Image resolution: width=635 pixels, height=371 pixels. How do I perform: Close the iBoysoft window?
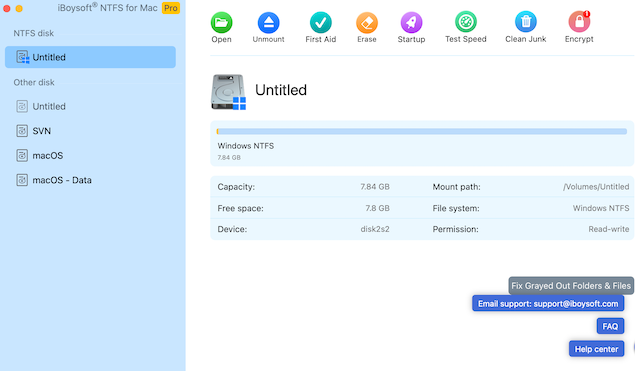pyautogui.click(x=6, y=8)
